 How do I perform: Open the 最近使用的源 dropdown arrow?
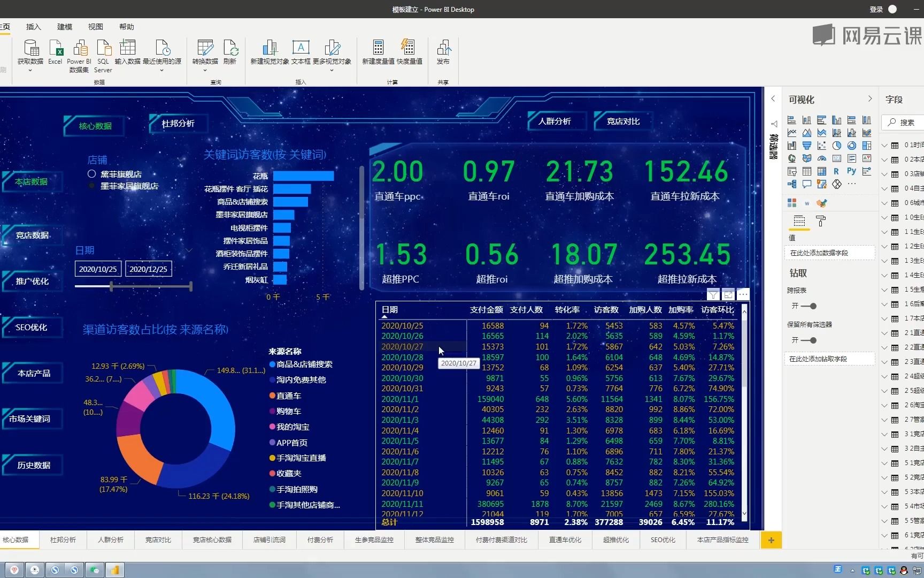click(161, 70)
